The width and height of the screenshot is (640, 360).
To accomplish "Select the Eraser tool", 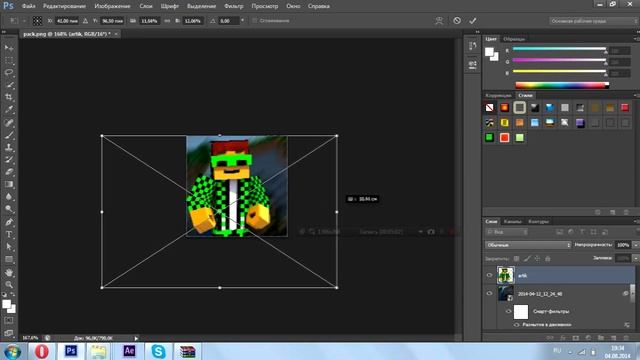I will pos(9,172).
